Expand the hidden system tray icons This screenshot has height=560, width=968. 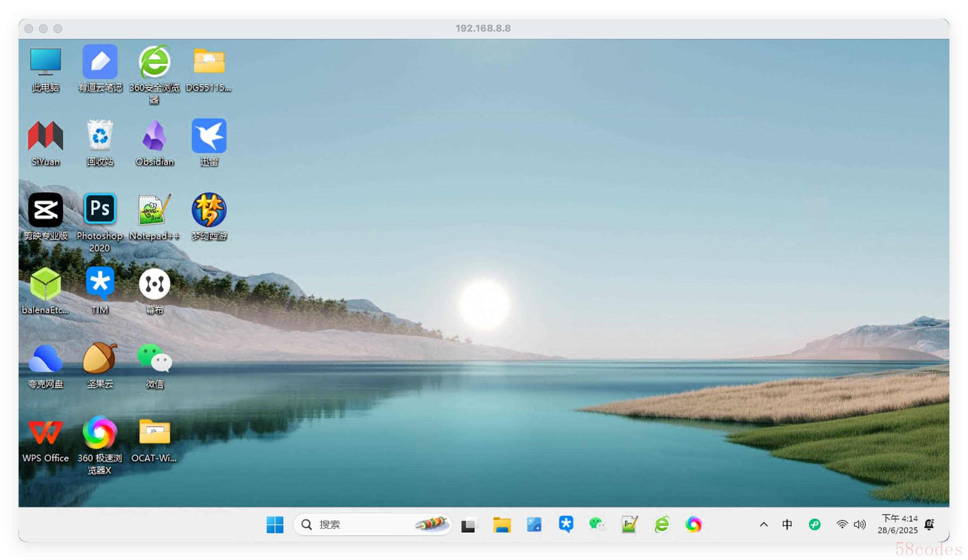tap(764, 525)
